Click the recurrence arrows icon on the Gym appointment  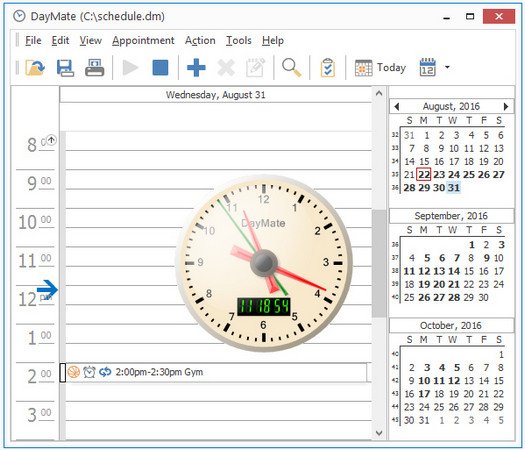point(105,372)
